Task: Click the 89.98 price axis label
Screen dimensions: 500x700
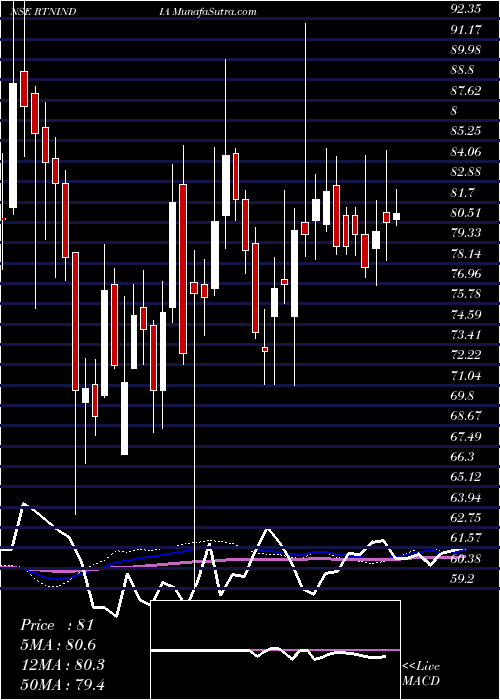Action: pyautogui.click(x=468, y=50)
